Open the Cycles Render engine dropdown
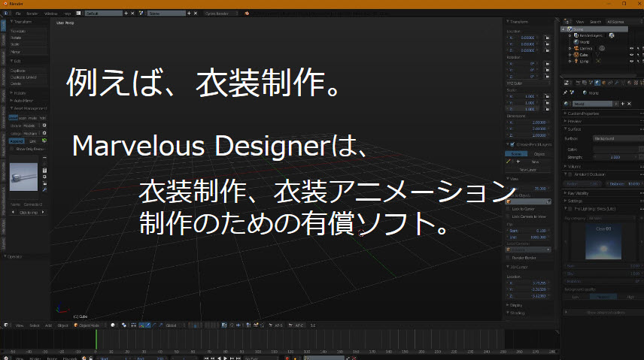The width and height of the screenshot is (644, 360). [224, 14]
